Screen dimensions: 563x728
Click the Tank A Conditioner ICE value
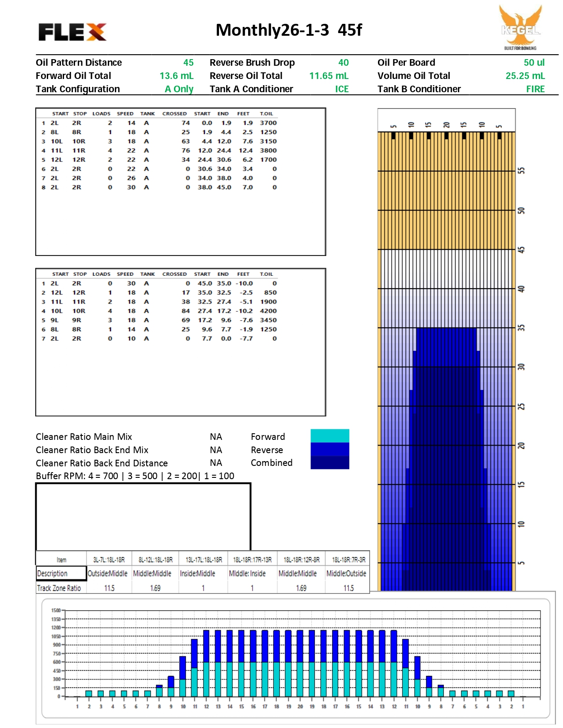[342, 89]
